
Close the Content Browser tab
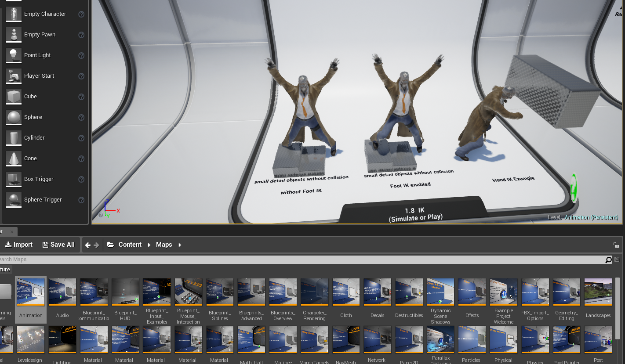pos(12,231)
